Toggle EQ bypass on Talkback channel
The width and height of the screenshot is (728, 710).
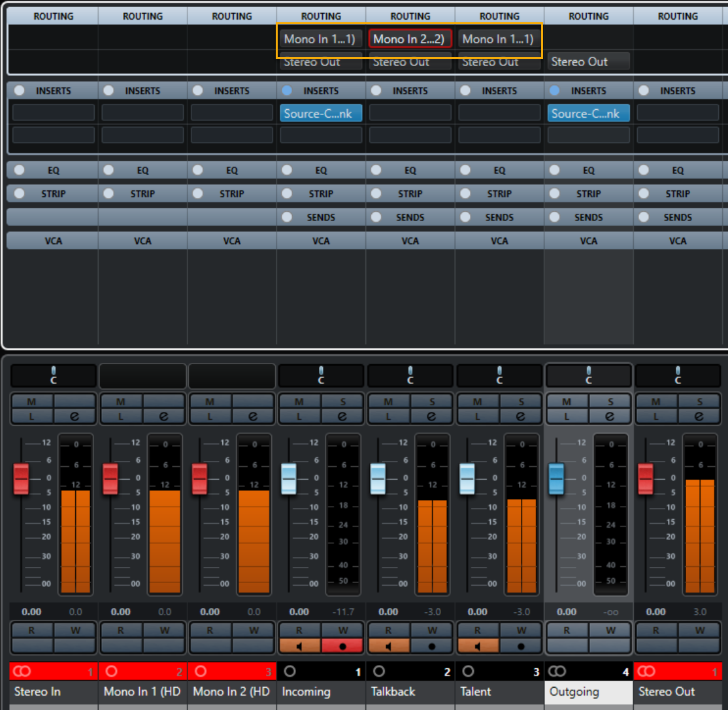pyautogui.click(x=376, y=170)
